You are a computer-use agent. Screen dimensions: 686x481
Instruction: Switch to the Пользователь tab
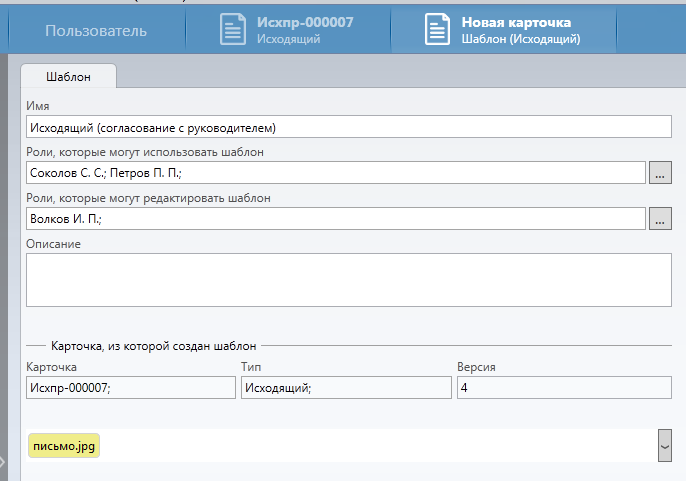coord(96,30)
